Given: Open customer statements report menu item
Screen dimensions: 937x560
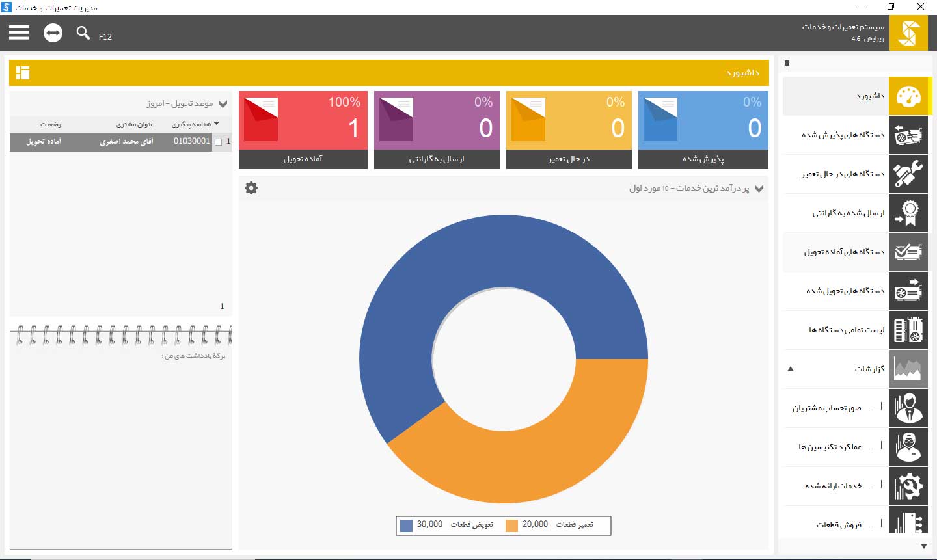Looking at the screenshot, I should point(826,408).
